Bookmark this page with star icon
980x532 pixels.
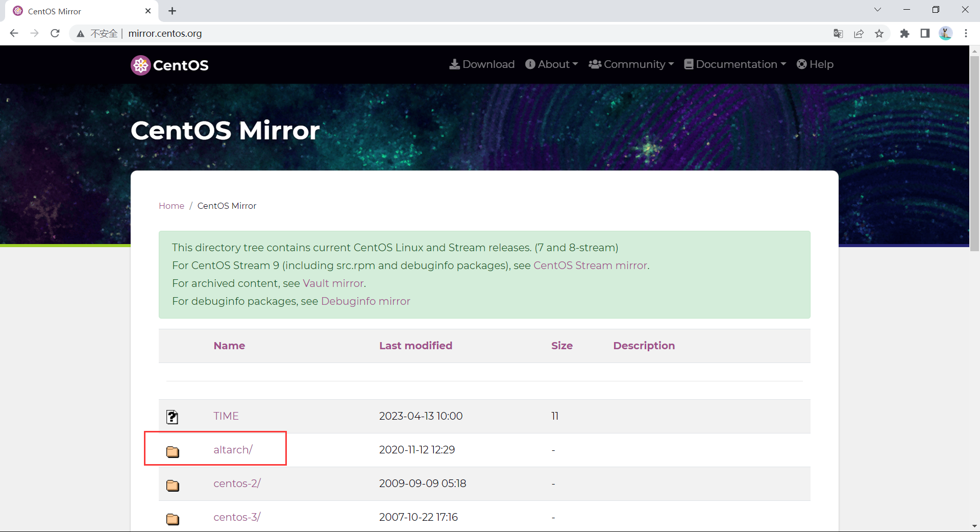click(879, 34)
